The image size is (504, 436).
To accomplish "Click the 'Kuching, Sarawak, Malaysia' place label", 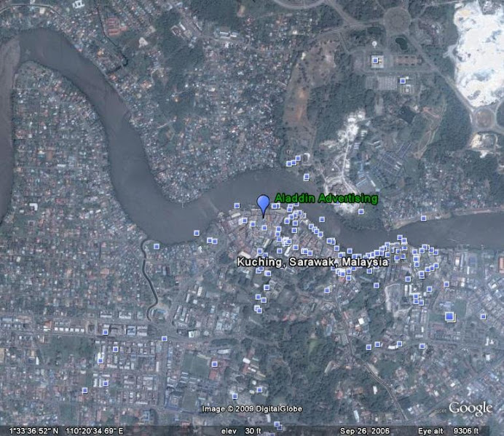I will (312, 262).
